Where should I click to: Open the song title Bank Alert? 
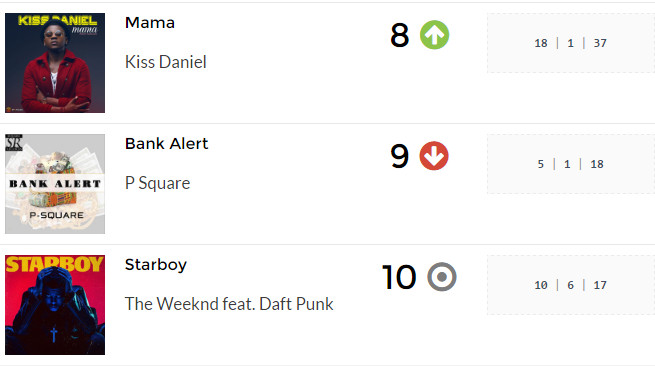(x=166, y=144)
